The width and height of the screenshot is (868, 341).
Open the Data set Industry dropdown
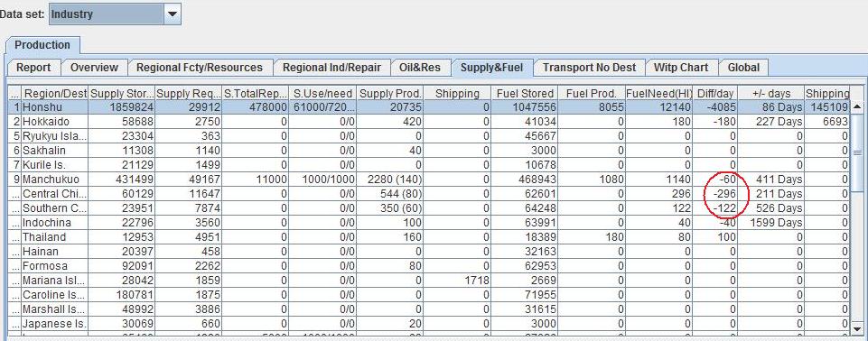tap(115, 14)
